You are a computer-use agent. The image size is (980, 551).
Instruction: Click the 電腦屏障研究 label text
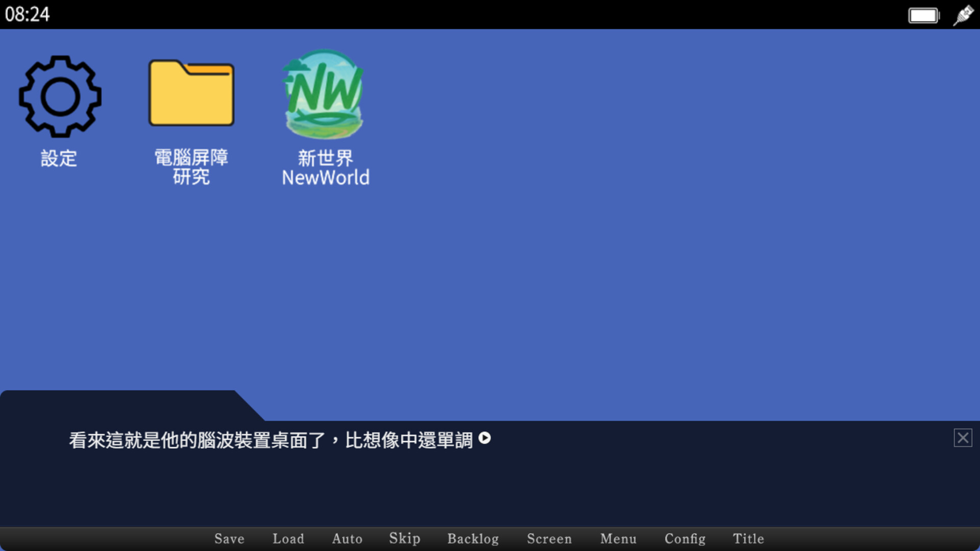coord(191,167)
